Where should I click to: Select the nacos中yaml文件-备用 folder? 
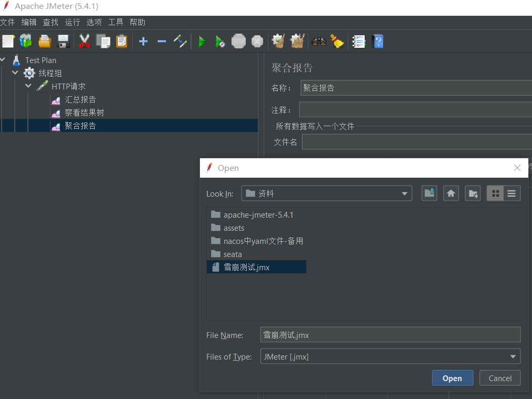263,241
